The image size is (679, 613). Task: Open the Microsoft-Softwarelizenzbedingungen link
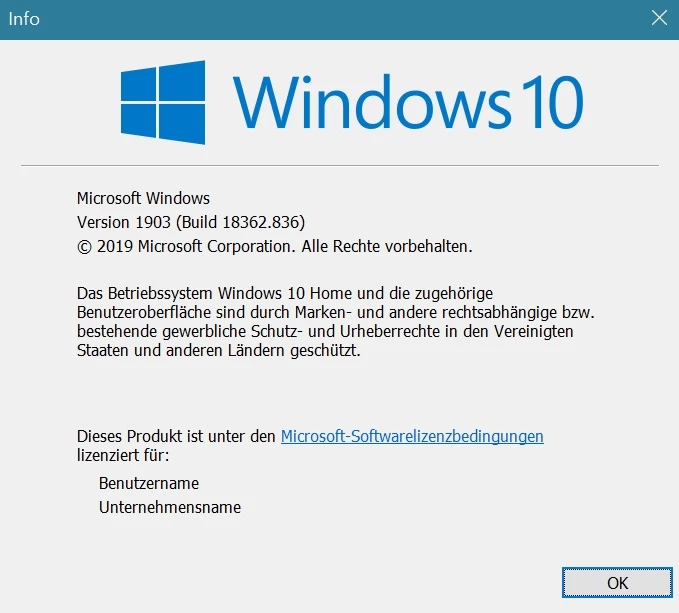click(412, 436)
